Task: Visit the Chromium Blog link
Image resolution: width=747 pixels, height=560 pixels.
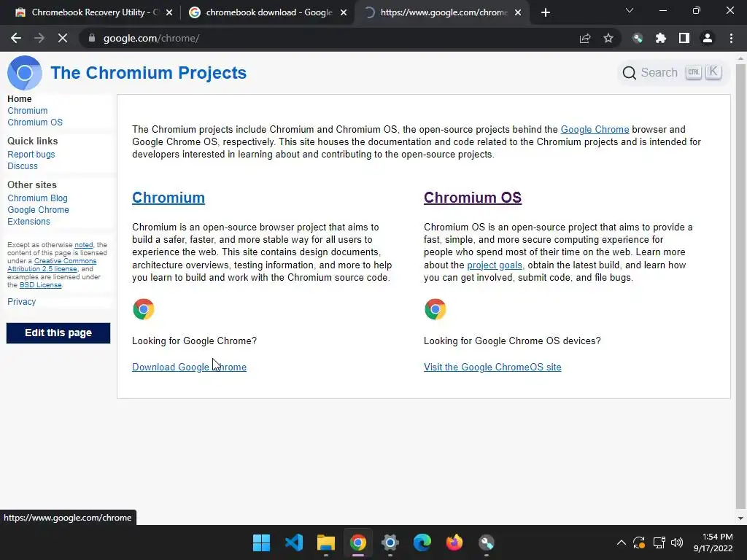Action: [37, 198]
